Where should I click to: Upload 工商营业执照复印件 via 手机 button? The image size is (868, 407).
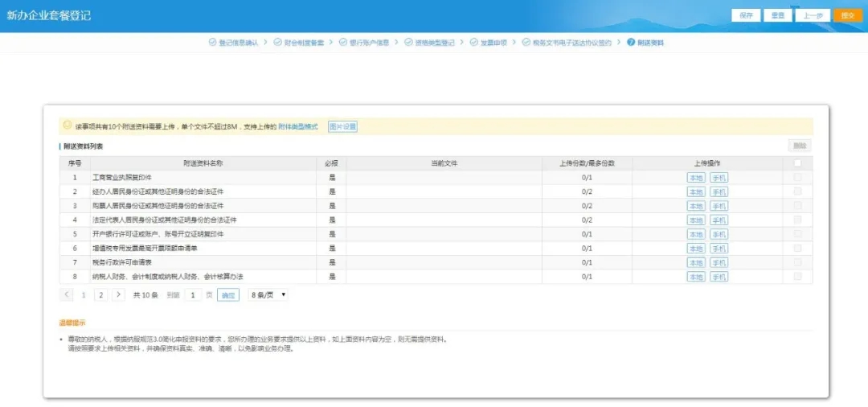coord(719,178)
